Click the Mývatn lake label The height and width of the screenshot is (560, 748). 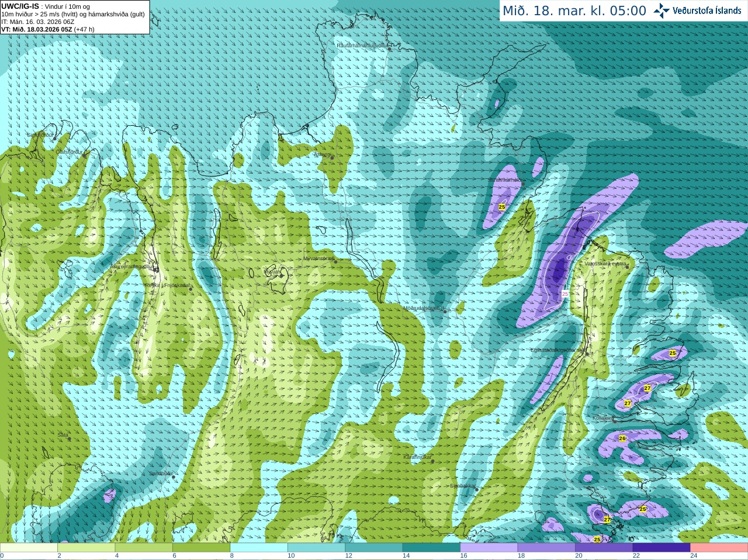272,271
